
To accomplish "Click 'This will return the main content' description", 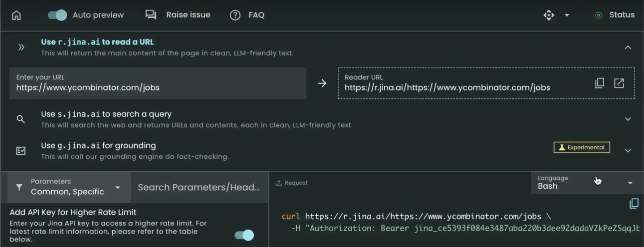I will point(167,53).
